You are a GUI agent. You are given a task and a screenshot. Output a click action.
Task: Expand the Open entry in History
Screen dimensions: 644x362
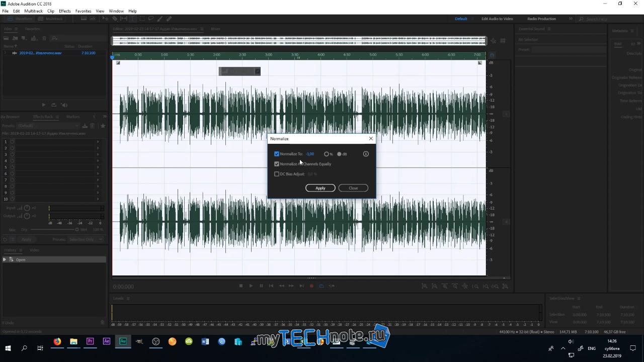click(x=5, y=259)
